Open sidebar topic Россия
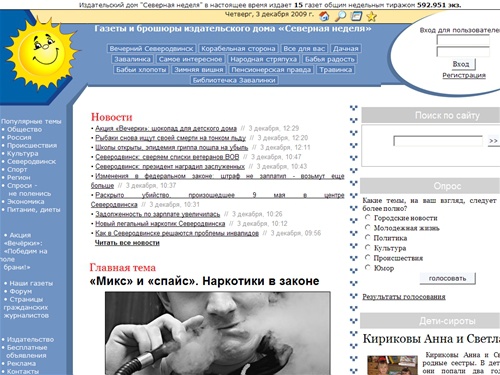The height and width of the screenshot is (375, 500). pyautogui.click(x=19, y=137)
